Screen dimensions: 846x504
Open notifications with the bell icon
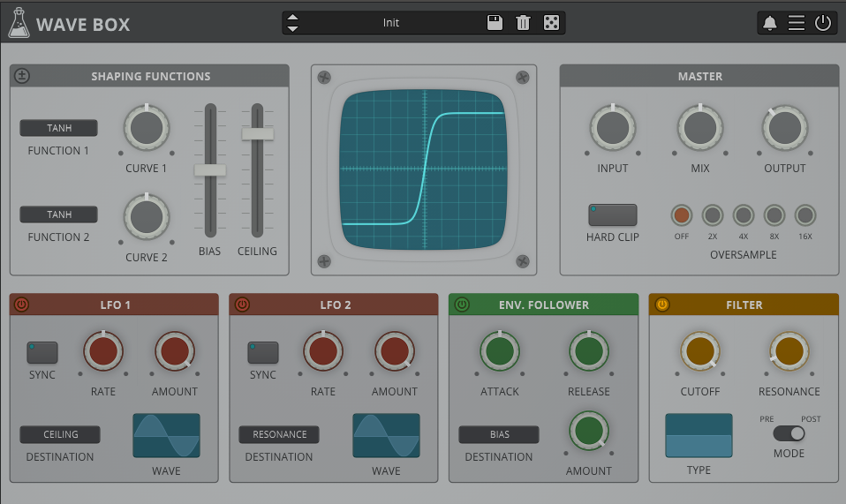click(770, 23)
